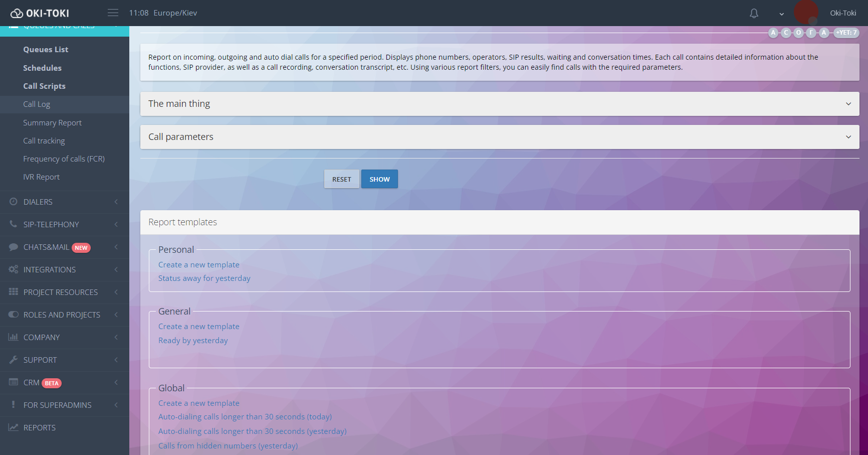The width and height of the screenshot is (868, 455).
Task: Click the SIP-Telephony phone icon
Action: click(x=14, y=224)
